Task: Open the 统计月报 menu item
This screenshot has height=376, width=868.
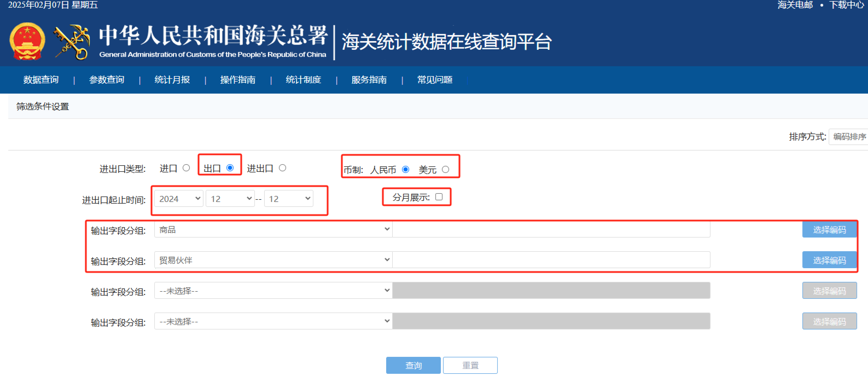Action: pos(172,80)
